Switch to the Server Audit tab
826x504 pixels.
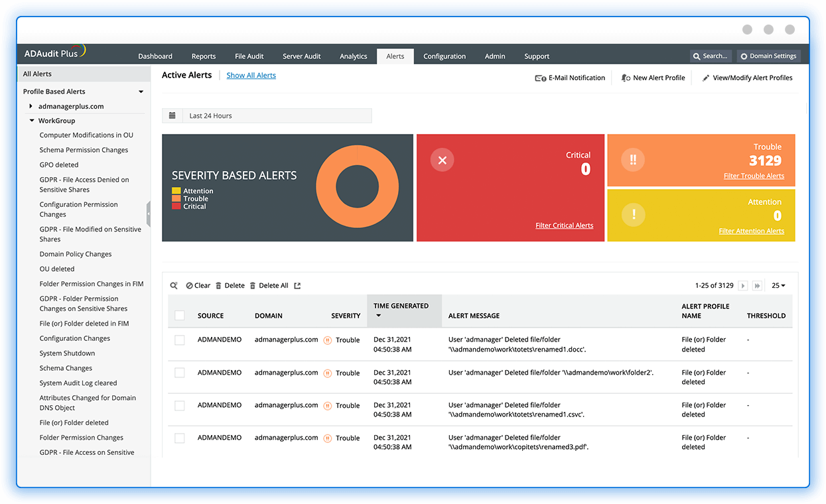(302, 56)
